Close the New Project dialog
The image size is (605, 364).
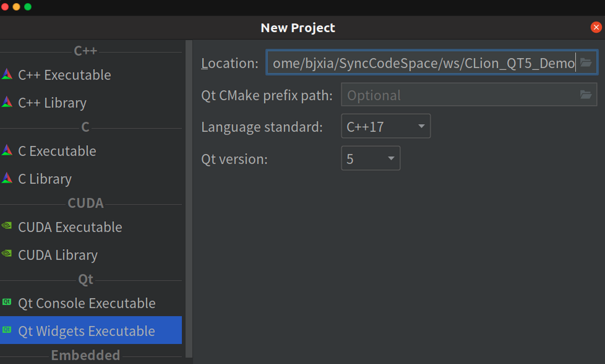(x=596, y=27)
